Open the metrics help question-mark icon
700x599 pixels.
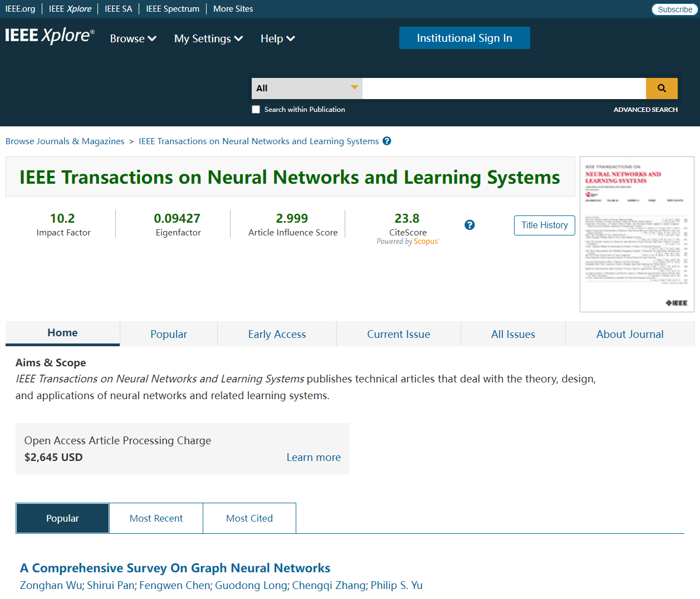coord(469,225)
